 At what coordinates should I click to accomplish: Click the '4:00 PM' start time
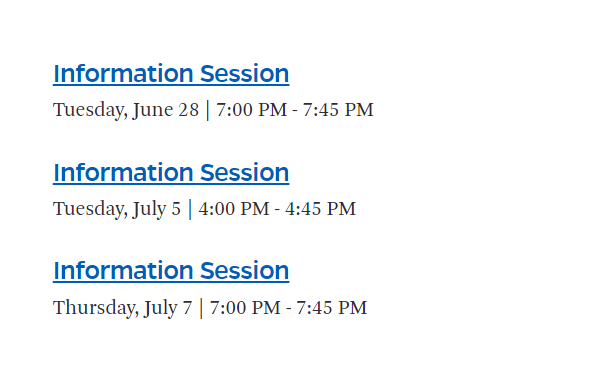(x=234, y=209)
